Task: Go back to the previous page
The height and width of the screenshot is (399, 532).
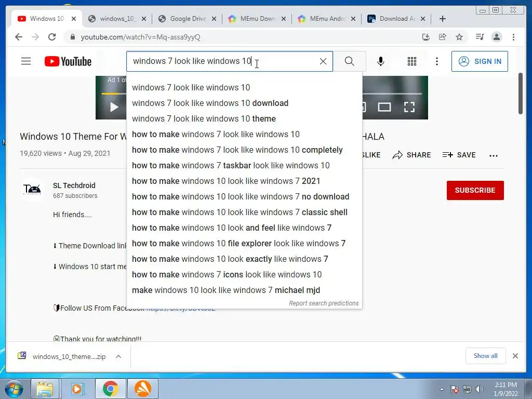Action: tap(19, 37)
